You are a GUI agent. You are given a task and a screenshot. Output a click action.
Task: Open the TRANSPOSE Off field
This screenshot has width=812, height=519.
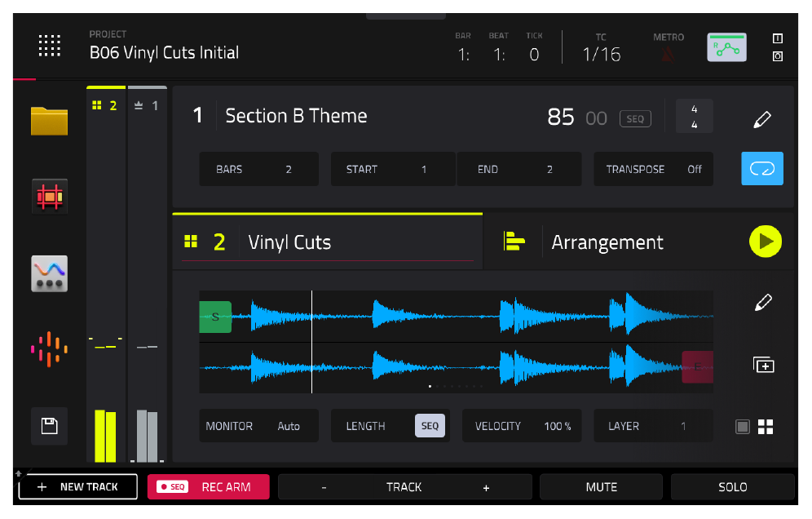point(653,169)
